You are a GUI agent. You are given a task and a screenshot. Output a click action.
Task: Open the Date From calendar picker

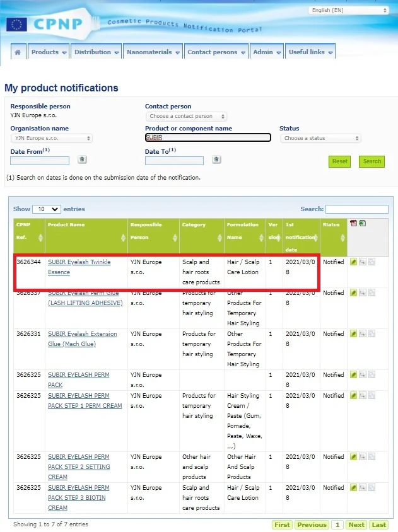[82, 159]
